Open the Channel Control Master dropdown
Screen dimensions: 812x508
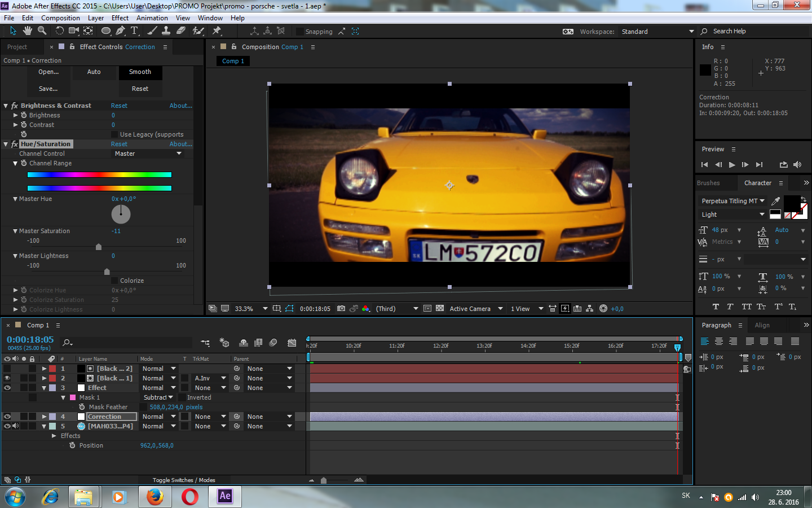click(148, 154)
